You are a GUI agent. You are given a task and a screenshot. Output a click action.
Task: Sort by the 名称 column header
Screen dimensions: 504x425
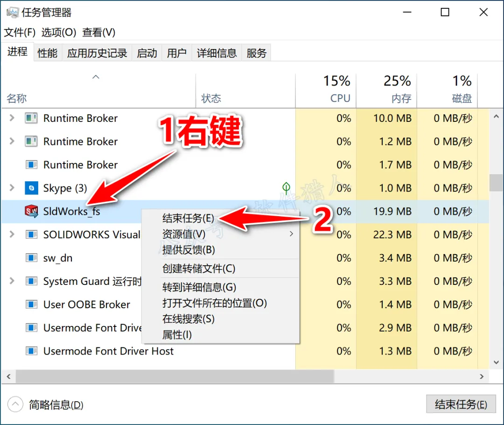(x=98, y=91)
